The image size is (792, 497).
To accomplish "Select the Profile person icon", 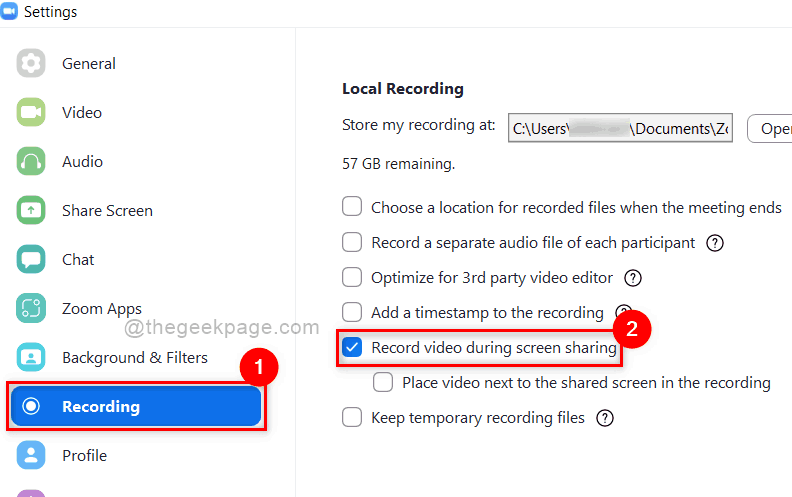I will [31, 455].
